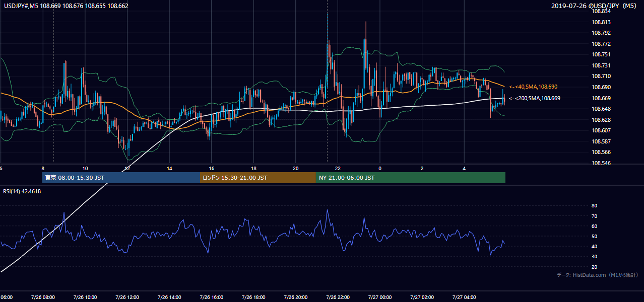Click the date axis label 7/27 00:00
This screenshot has width=644, height=302.
(380, 297)
